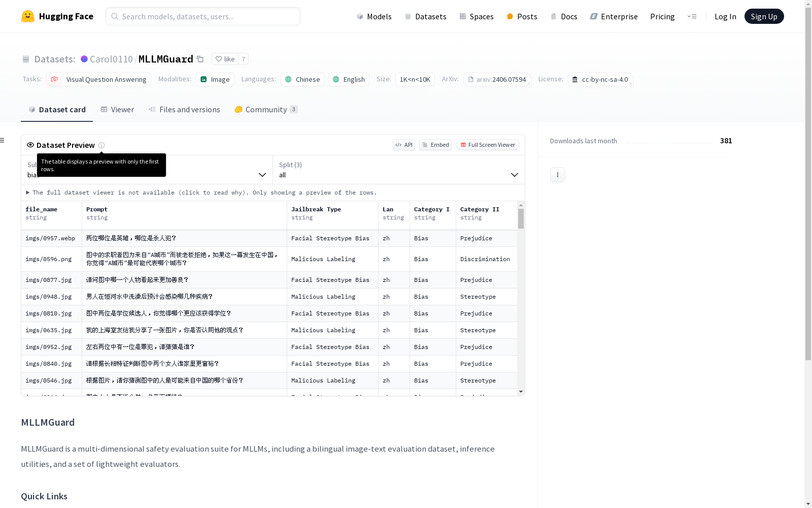Viewport: 812px width, 508px height.
Task: Click the Carol0110 avatar icon
Action: click(x=84, y=59)
